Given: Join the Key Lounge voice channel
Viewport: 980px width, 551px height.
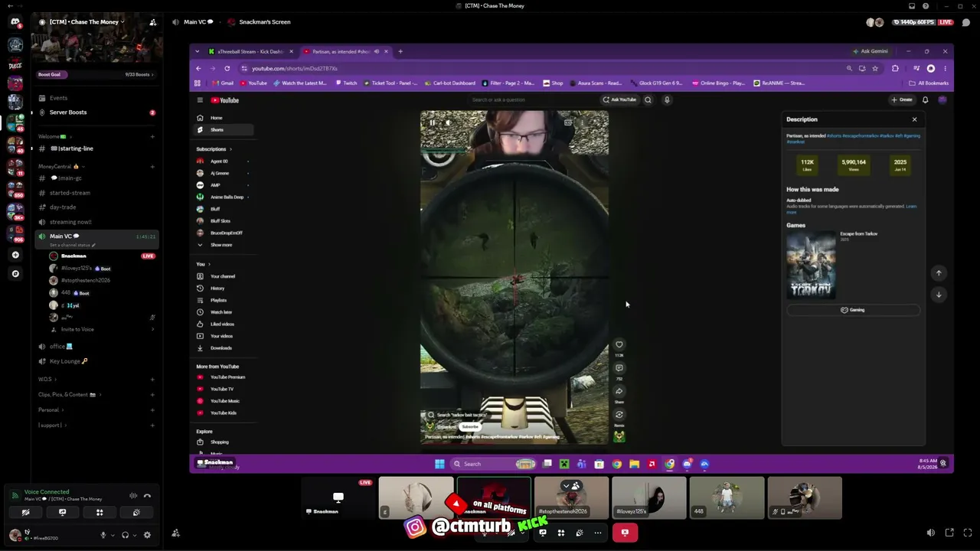Looking at the screenshot, I should pos(96,361).
